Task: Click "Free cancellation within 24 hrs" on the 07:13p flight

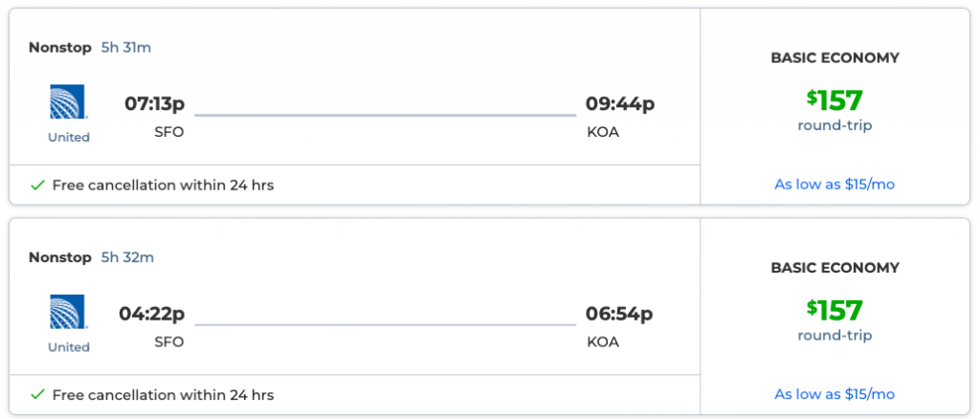Action: tap(163, 186)
